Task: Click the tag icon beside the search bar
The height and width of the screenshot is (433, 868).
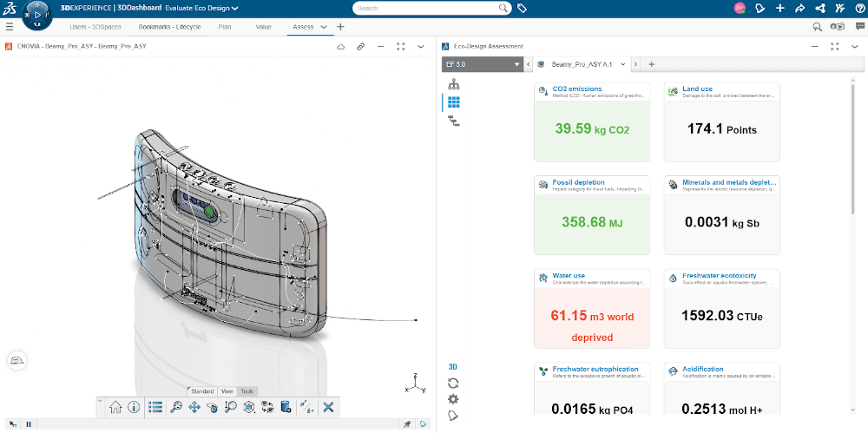Action: [523, 8]
